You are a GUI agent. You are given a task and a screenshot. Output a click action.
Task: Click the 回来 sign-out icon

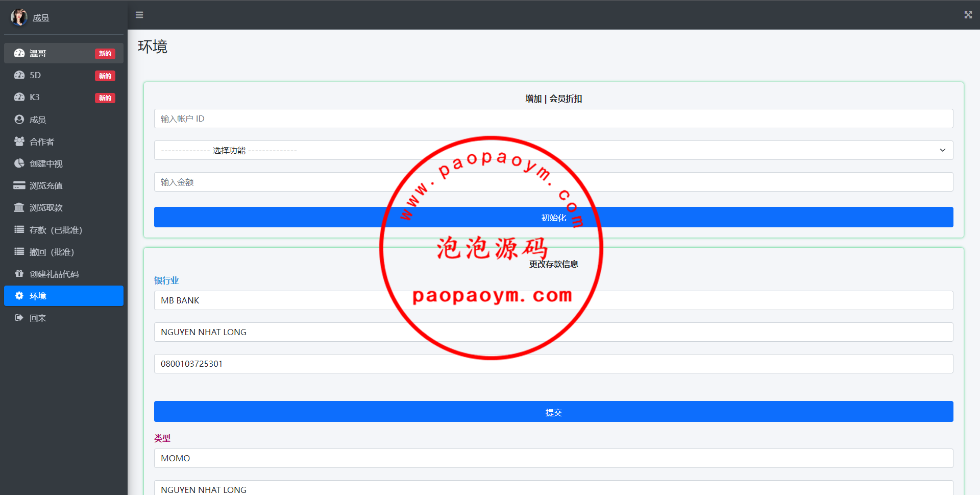pos(19,318)
